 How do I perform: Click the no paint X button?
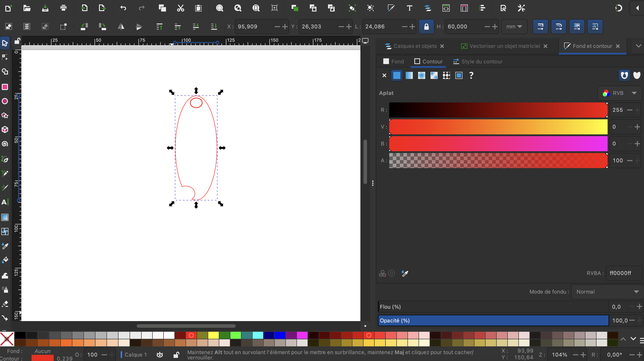tap(384, 75)
